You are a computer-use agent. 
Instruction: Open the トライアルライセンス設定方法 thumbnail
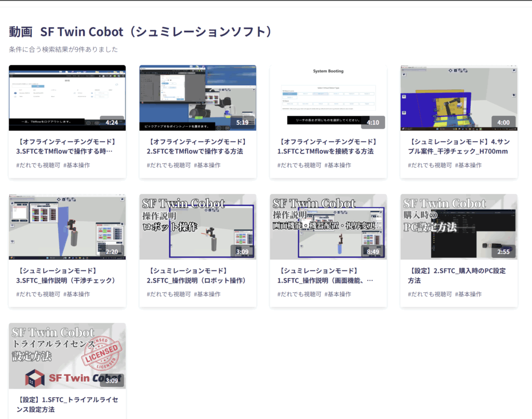67,356
